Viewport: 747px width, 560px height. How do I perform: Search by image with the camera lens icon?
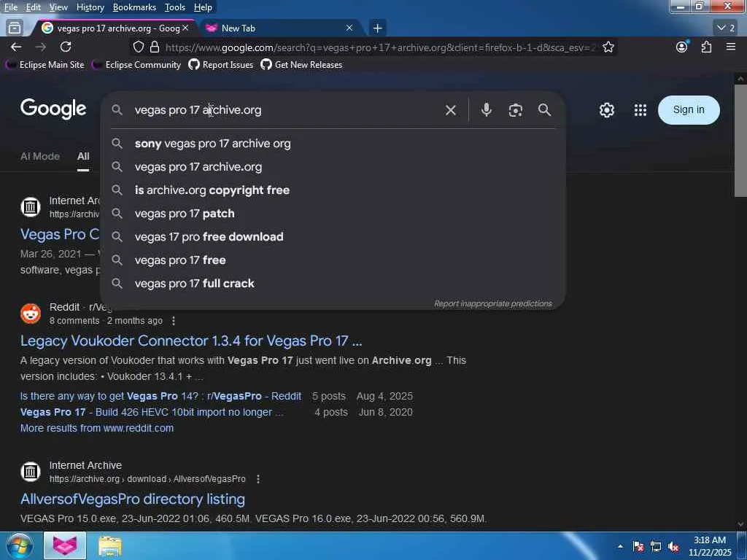pos(515,110)
